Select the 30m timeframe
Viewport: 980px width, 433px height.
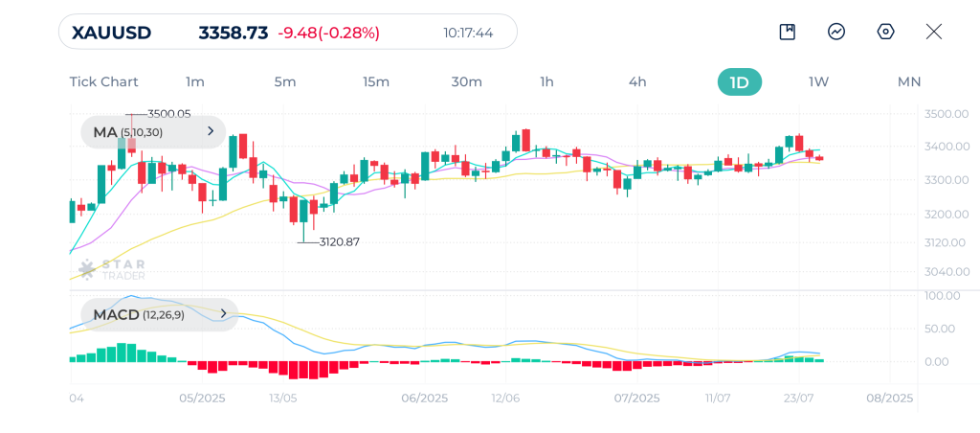pos(466,81)
